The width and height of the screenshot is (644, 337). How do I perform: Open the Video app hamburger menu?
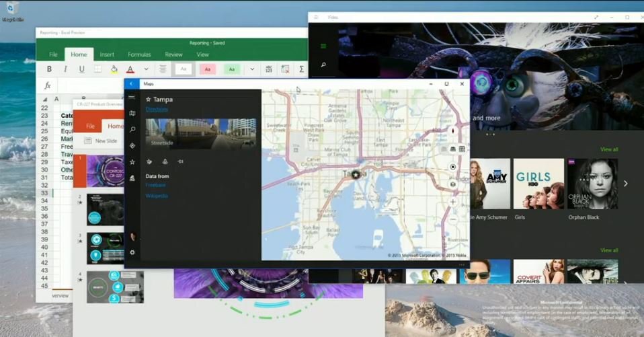pyautogui.click(x=323, y=46)
